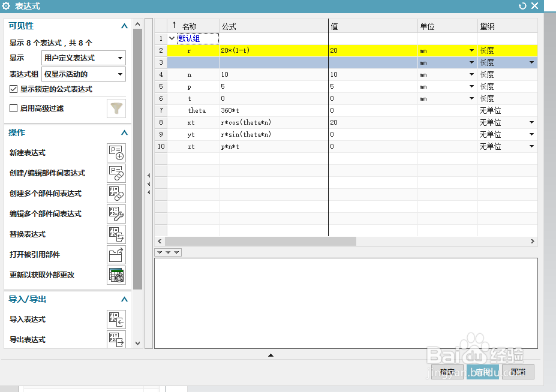Collapse the 默认组 tree group

click(x=172, y=38)
